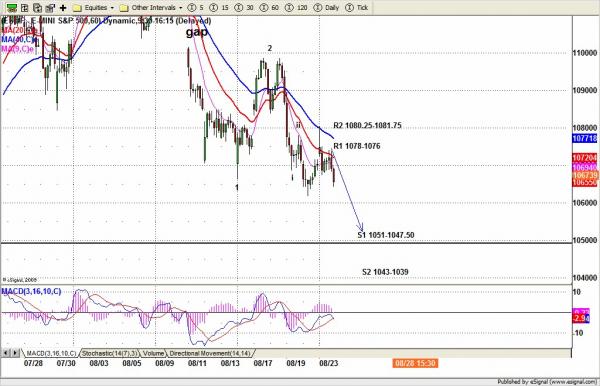Click the 07/28 date label on time axis
Screen dimensions: 600x386
[x=33, y=363]
